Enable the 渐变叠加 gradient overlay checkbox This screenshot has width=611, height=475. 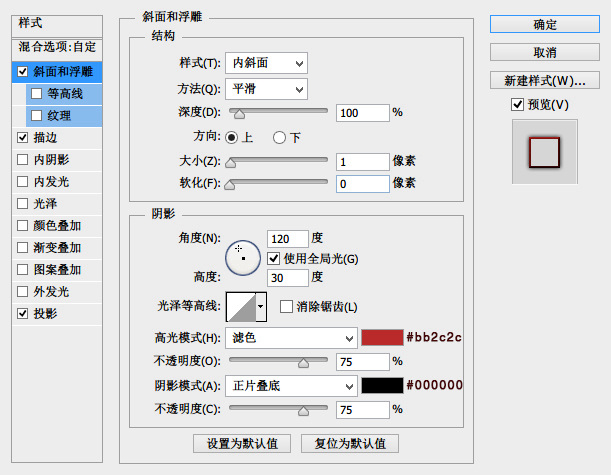pyautogui.click(x=23, y=247)
